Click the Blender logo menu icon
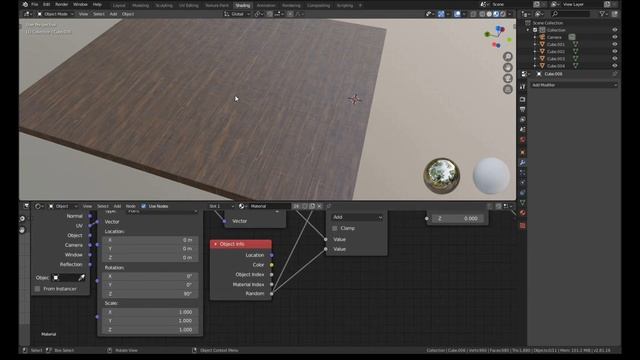This screenshot has width=640, height=360. pyautogui.click(x=25, y=4)
